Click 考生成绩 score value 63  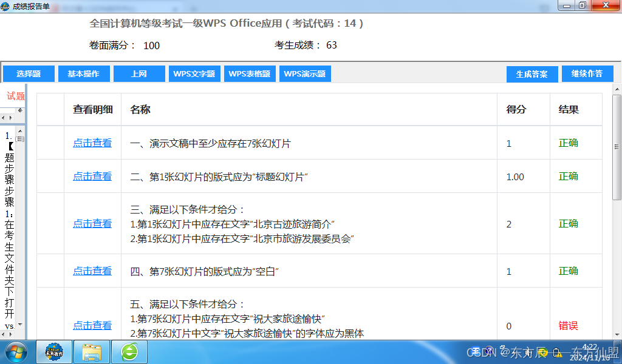click(x=332, y=45)
